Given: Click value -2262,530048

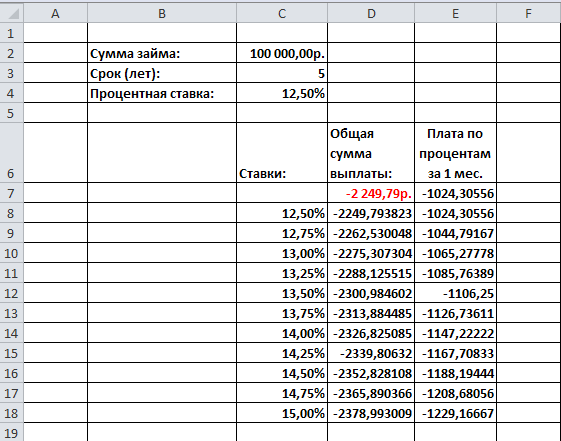Looking at the screenshot, I should 371,233.
